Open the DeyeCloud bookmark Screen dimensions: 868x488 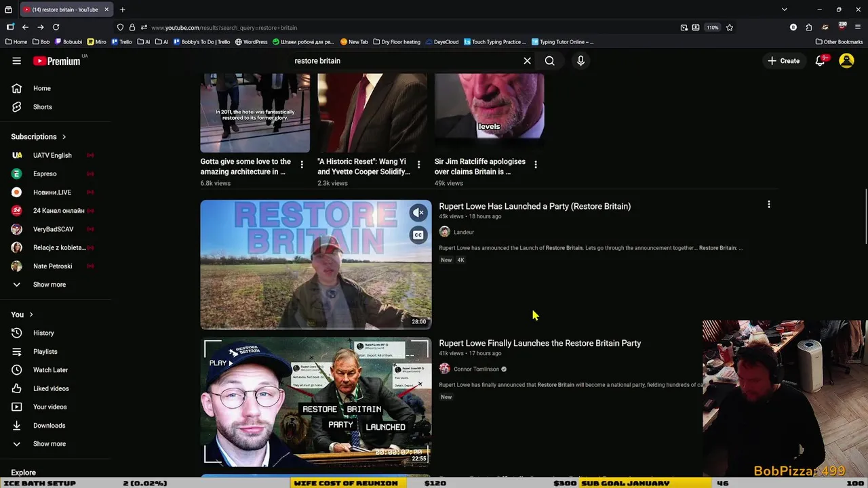pyautogui.click(x=442, y=42)
